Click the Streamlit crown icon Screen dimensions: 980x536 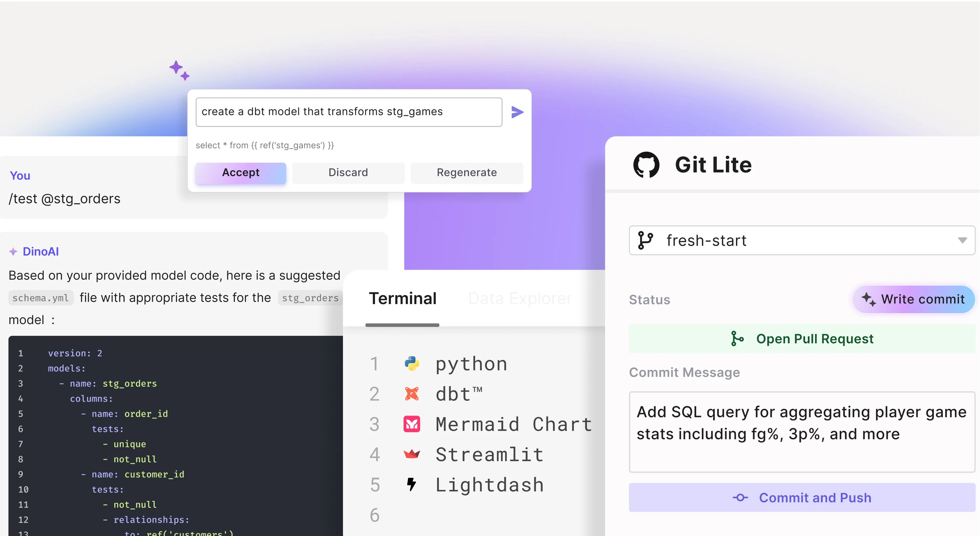click(x=411, y=454)
